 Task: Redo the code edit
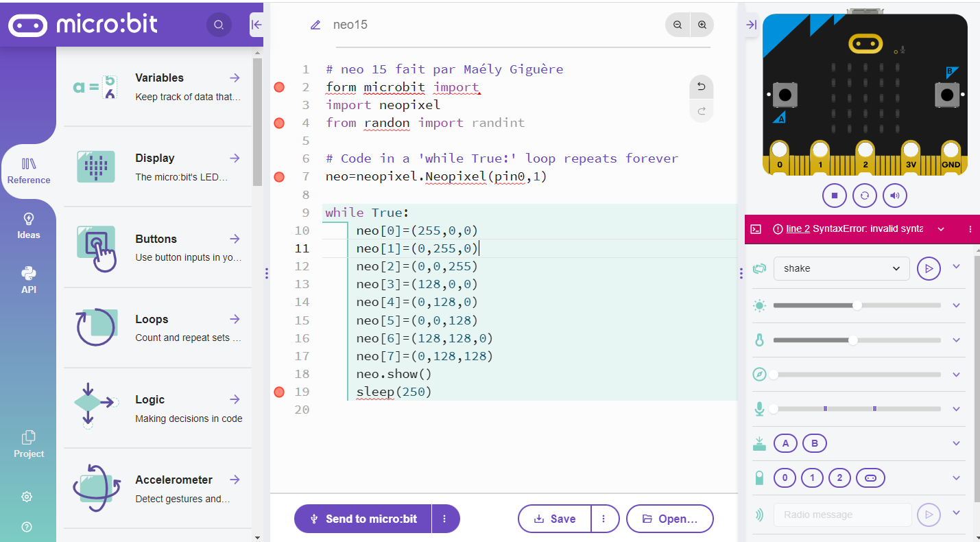point(701,111)
